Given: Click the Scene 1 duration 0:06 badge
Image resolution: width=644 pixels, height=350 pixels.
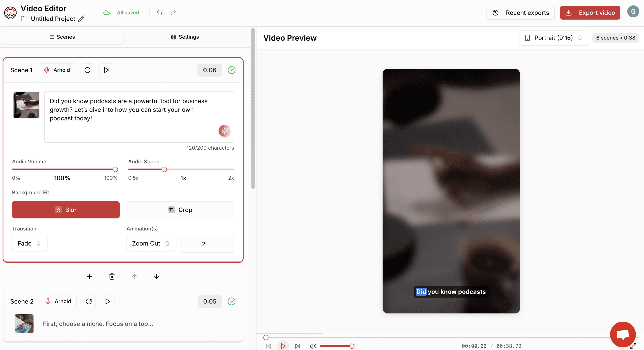Looking at the screenshot, I should 209,70.
